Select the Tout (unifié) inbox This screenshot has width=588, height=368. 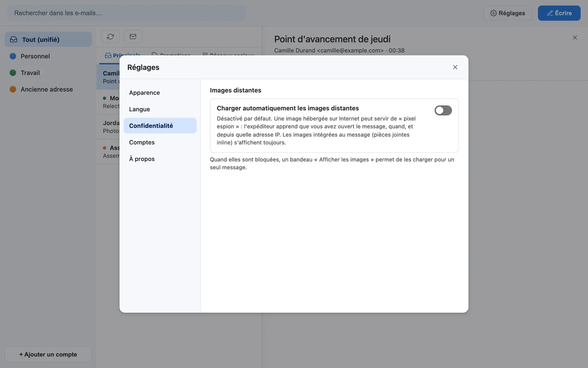click(x=48, y=40)
